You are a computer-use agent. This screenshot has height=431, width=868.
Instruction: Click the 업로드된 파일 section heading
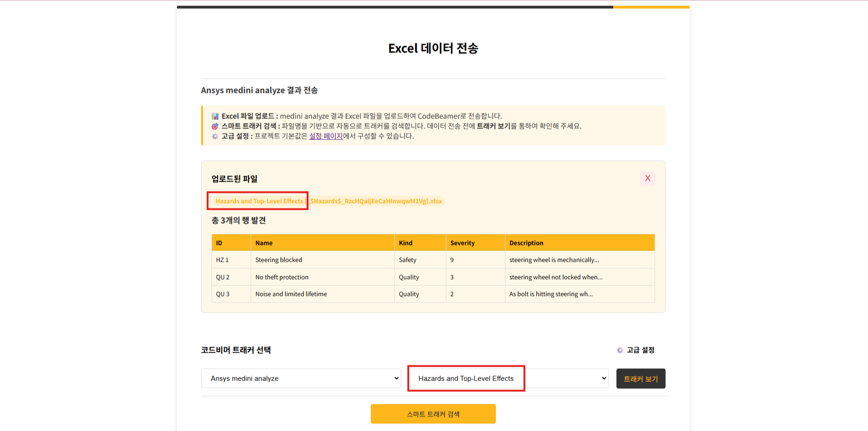pyautogui.click(x=234, y=179)
